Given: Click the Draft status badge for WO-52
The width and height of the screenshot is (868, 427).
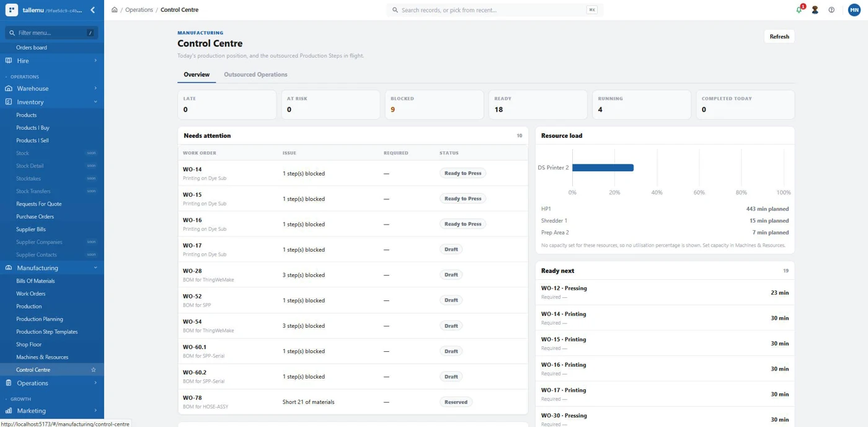Looking at the screenshot, I should 451,300.
